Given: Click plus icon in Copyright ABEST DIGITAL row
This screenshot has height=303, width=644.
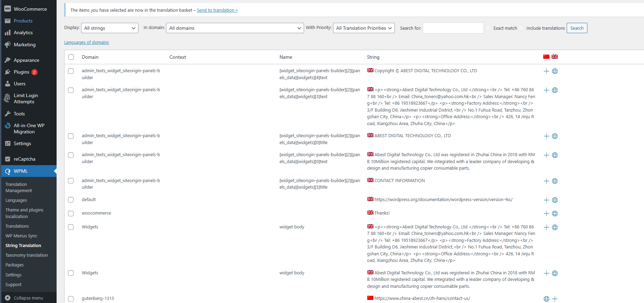Looking at the screenshot, I should (546, 71).
